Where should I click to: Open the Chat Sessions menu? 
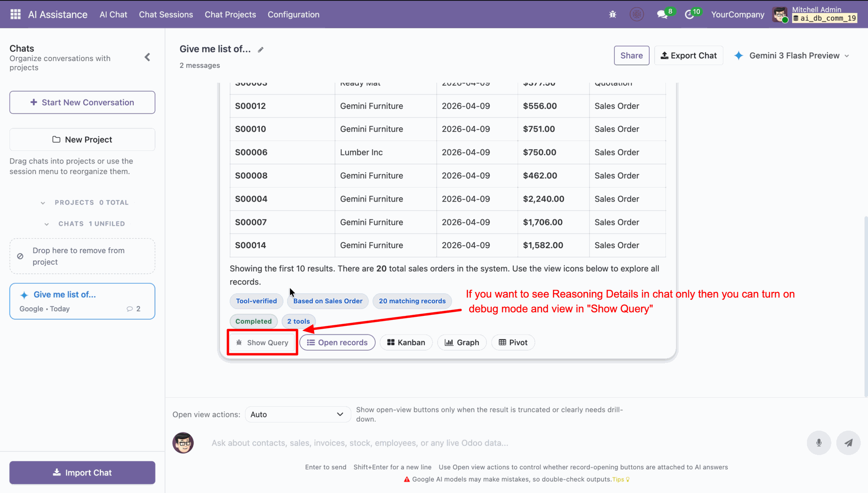pyautogui.click(x=166, y=14)
